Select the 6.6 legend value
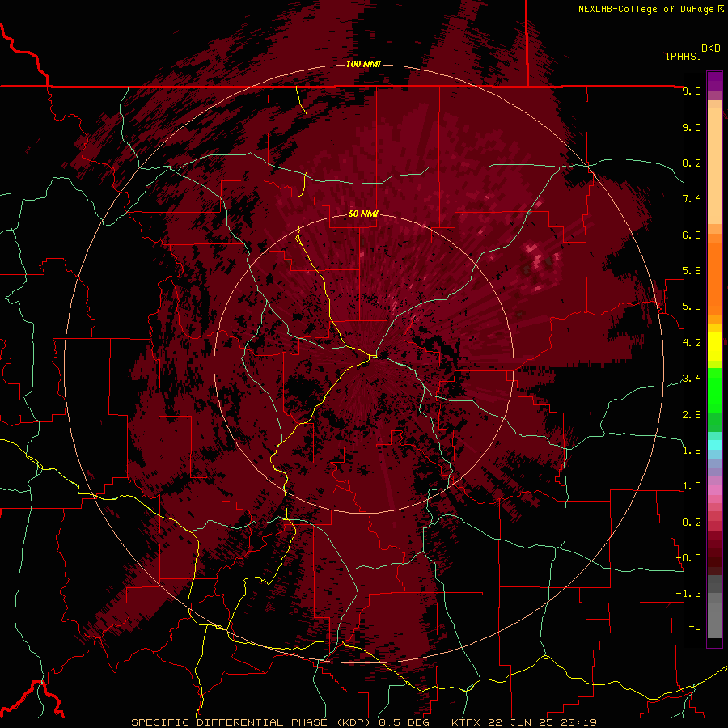The height and width of the screenshot is (728, 728). point(692,235)
